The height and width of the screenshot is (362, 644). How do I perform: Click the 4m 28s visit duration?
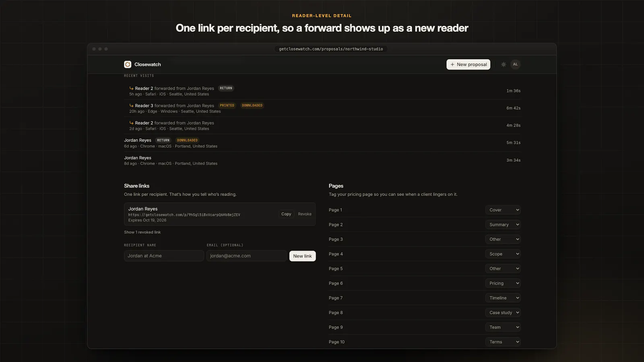[x=513, y=125]
